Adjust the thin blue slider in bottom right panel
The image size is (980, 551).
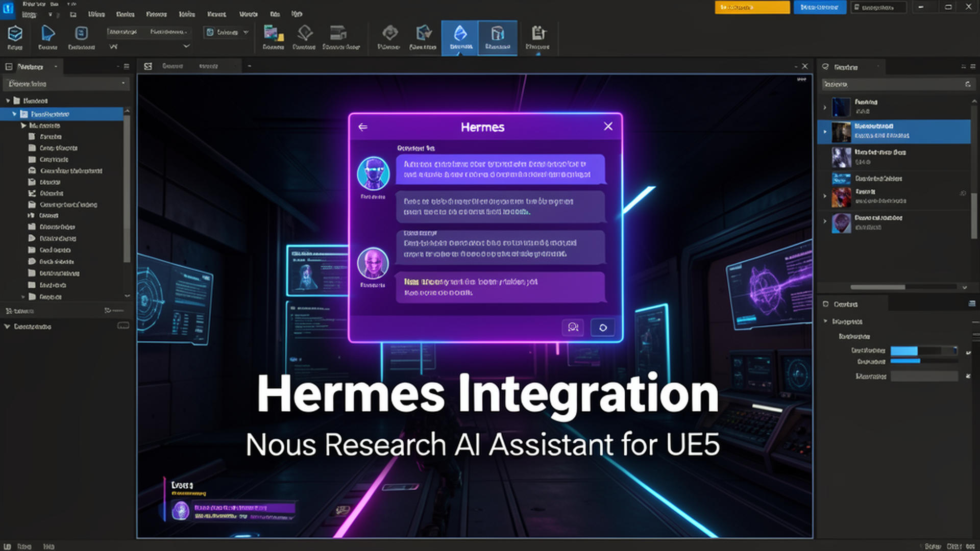(x=923, y=361)
